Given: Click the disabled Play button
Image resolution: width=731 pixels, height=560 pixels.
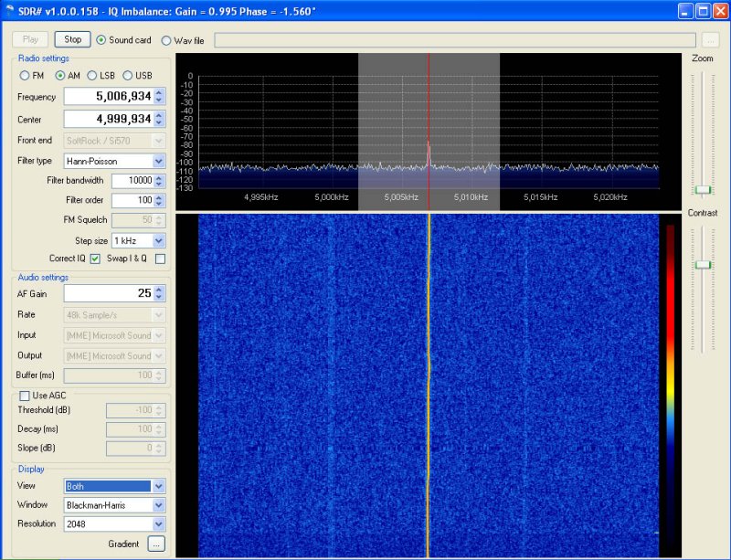Looking at the screenshot, I should pyautogui.click(x=30, y=39).
